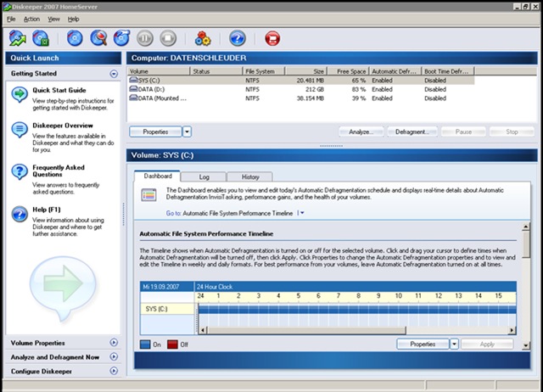
Task: Click the plain blue disc toolbar icon
Action: point(75,38)
